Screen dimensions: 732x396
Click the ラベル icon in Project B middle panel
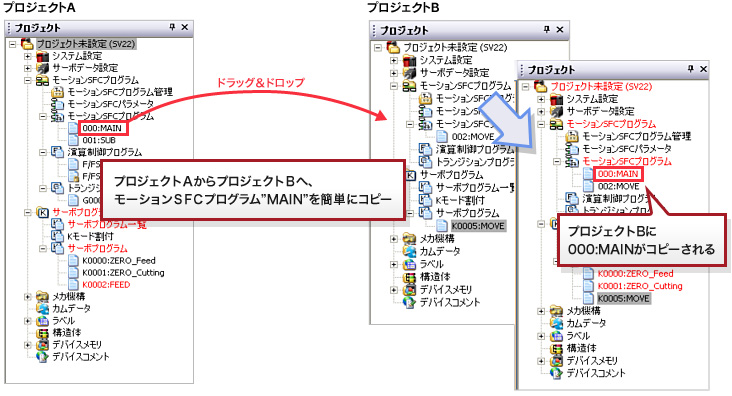click(409, 264)
